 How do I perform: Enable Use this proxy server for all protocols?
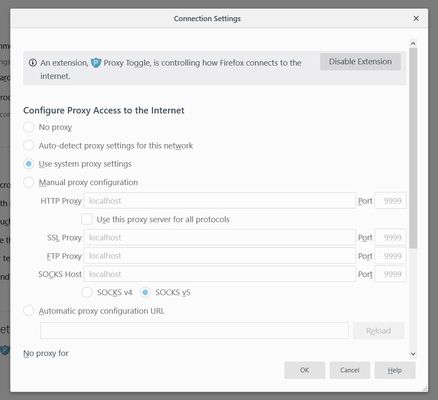(87, 219)
